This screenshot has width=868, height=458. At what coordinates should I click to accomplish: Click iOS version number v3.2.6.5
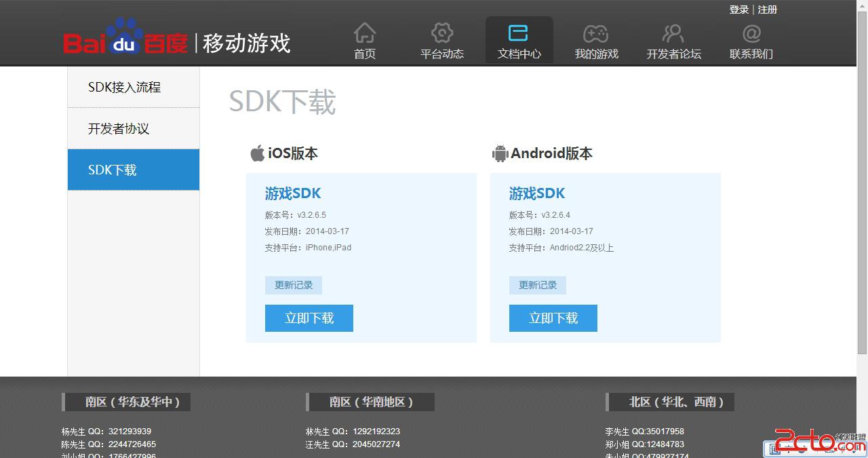312,215
